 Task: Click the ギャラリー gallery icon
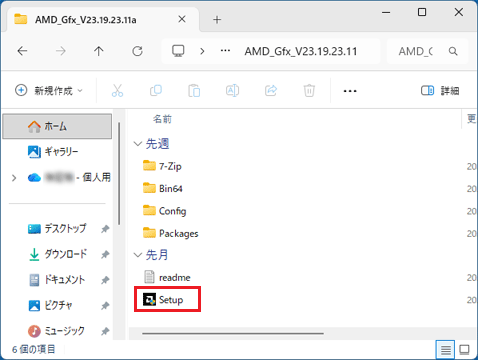[x=34, y=152]
